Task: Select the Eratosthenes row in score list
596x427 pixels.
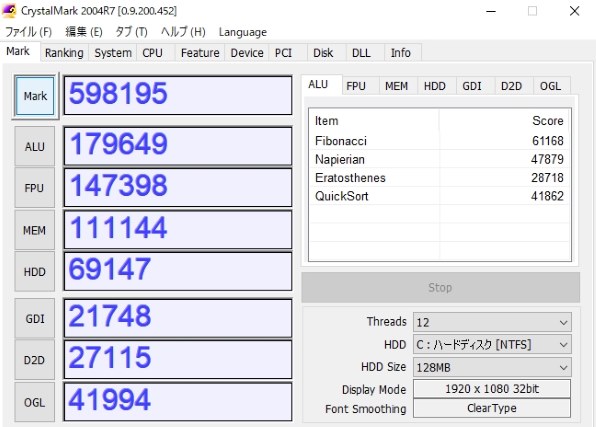Action: [x=440, y=178]
